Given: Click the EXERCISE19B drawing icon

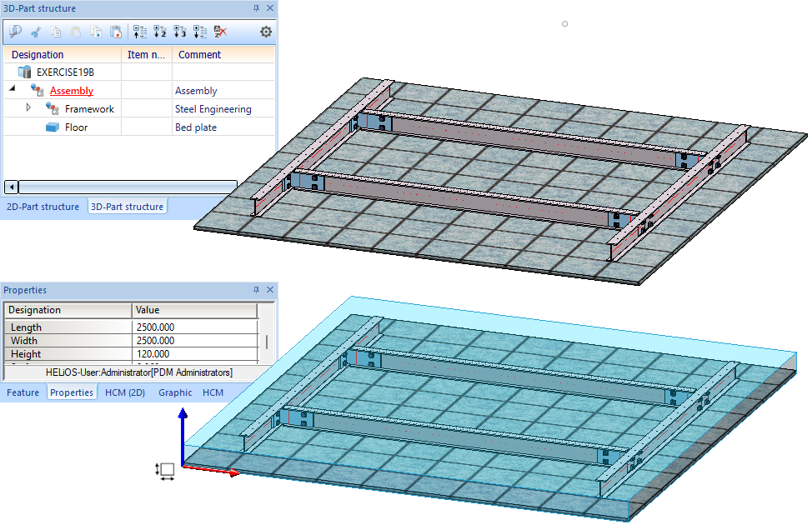Looking at the screenshot, I should (x=24, y=72).
